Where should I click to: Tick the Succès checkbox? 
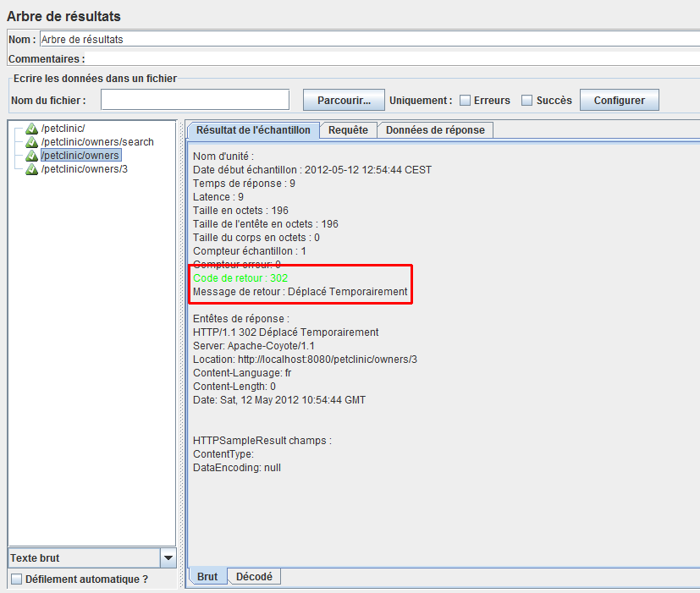pyautogui.click(x=526, y=101)
